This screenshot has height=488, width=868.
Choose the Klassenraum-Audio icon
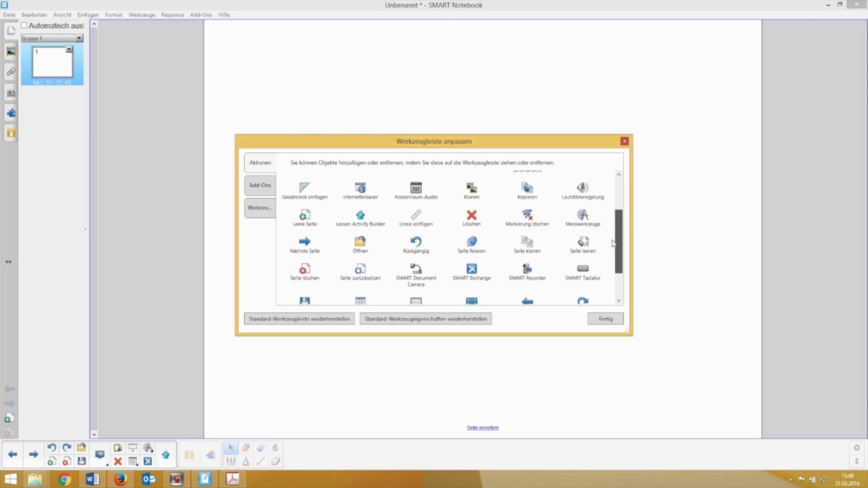pyautogui.click(x=416, y=187)
